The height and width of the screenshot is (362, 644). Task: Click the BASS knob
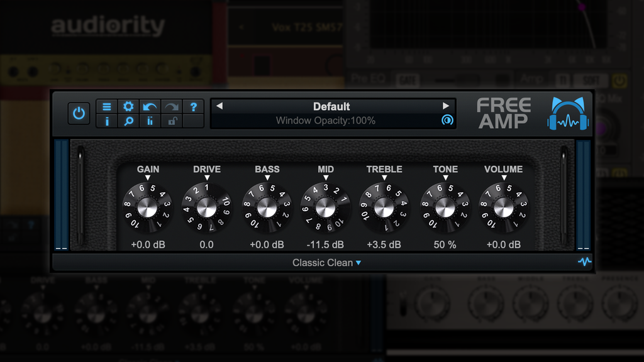(x=267, y=208)
